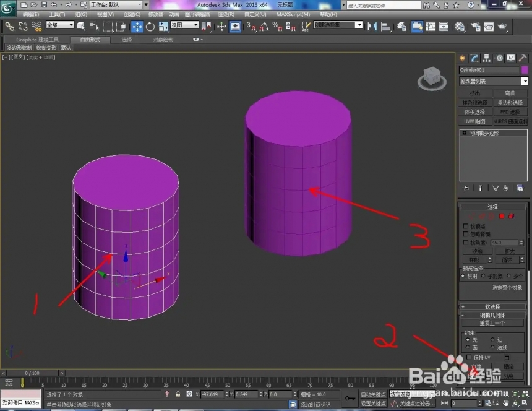The width and height of the screenshot is (532, 411).
Task: Click the Mirror tool icon
Action: (x=372, y=26)
